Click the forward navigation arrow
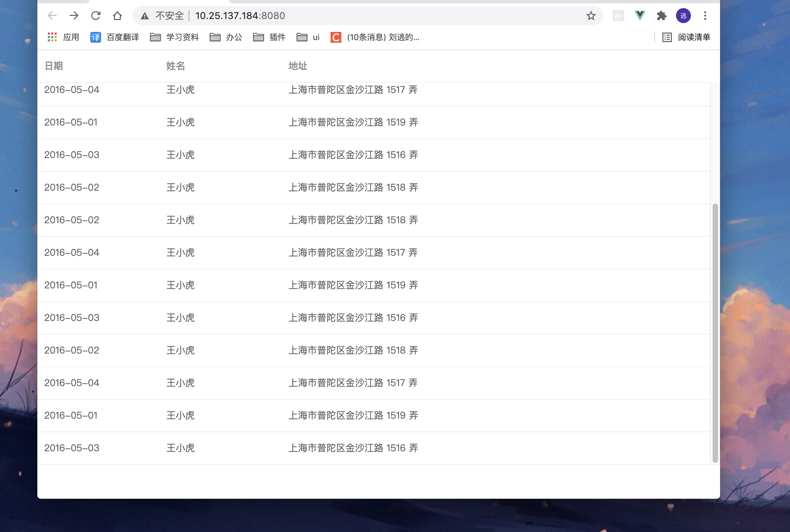Screen dimensions: 790x532 (74, 16)
